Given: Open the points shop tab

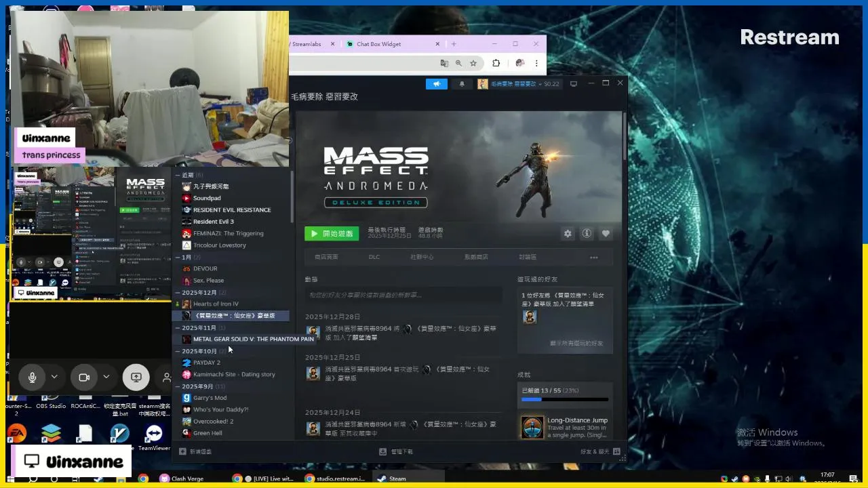Looking at the screenshot, I should point(476,258).
